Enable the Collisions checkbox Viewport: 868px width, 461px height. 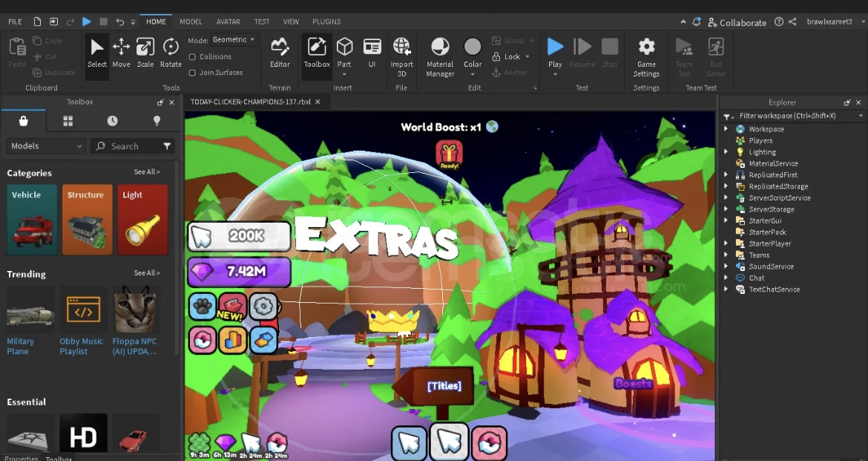[x=192, y=56]
